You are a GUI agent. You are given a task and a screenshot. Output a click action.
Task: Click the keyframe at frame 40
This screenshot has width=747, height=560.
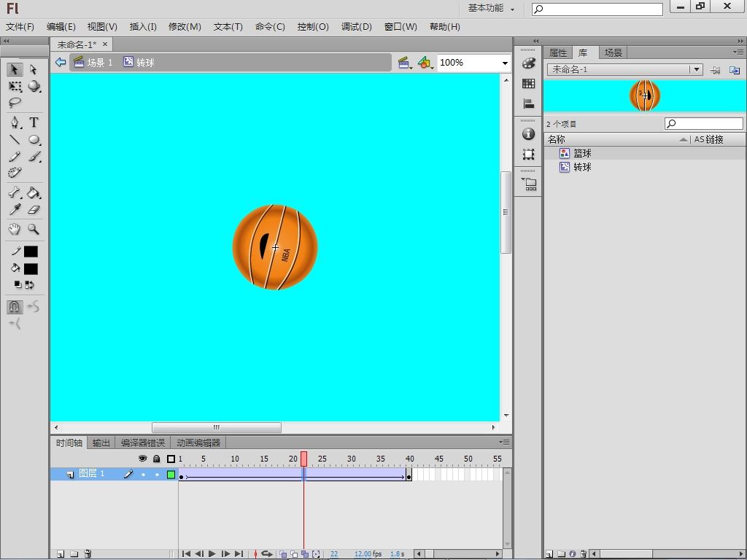pos(409,477)
